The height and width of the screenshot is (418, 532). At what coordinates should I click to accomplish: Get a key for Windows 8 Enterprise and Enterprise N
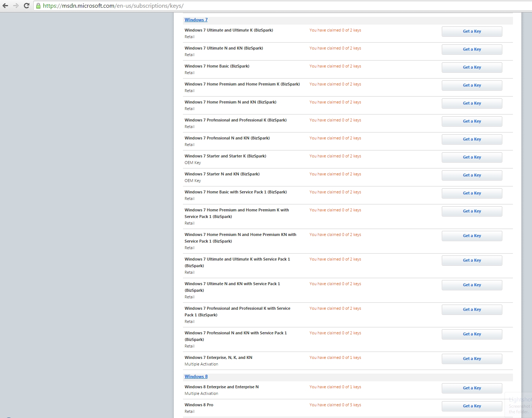472,388
